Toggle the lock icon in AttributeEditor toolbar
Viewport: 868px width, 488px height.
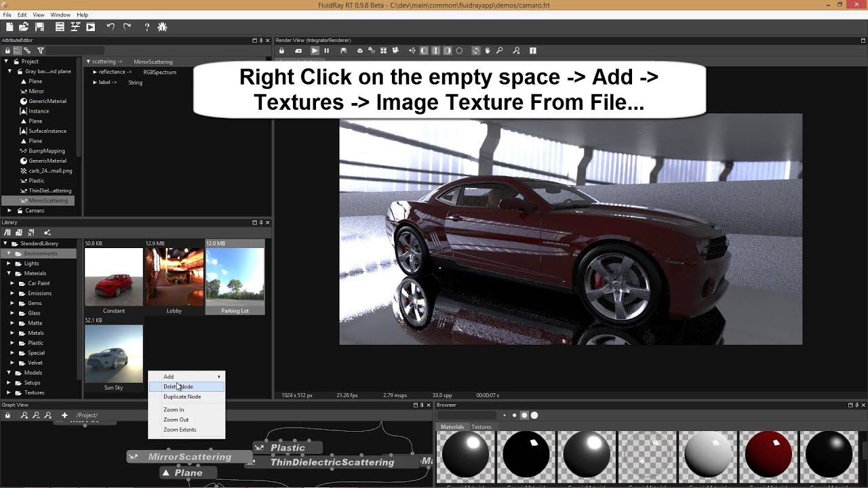click(x=7, y=51)
